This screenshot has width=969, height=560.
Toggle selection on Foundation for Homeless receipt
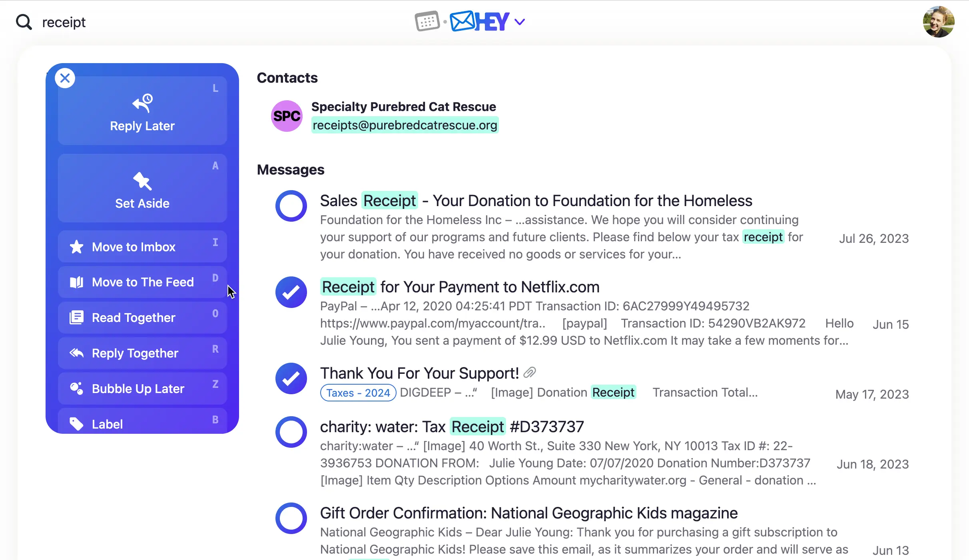(x=291, y=205)
